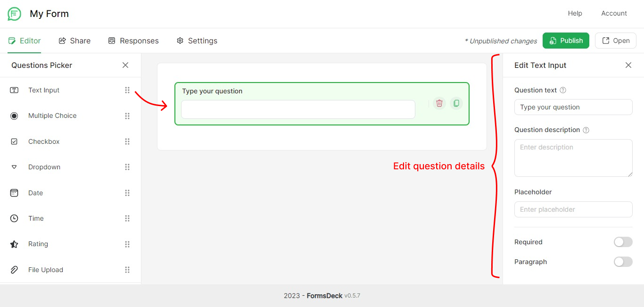Duplicate the question using the copy icon
Screen dimensions: 644x307
pos(456,103)
